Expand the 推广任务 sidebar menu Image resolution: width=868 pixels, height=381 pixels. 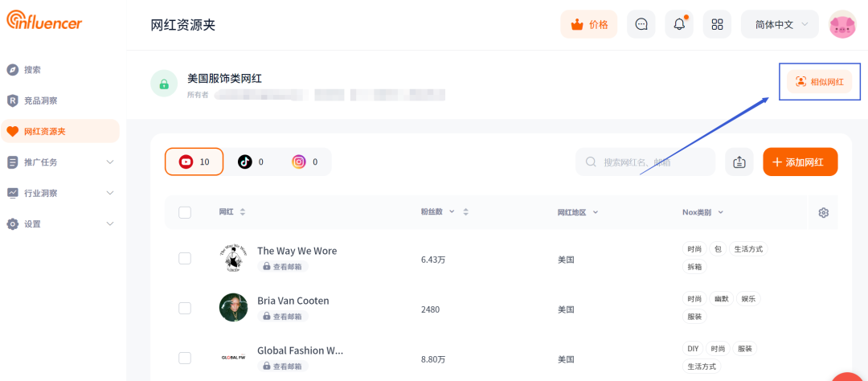pos(59,162)
